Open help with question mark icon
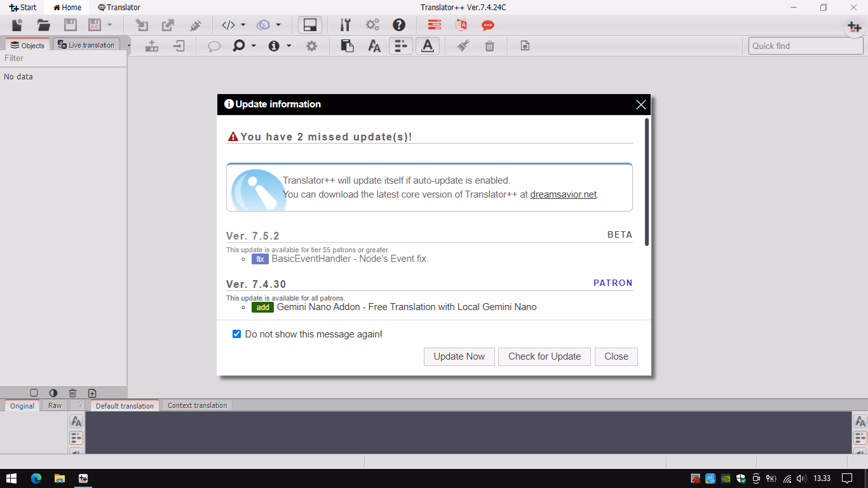The height and width of the screenshot is (488, 868). tap(399, 25)
